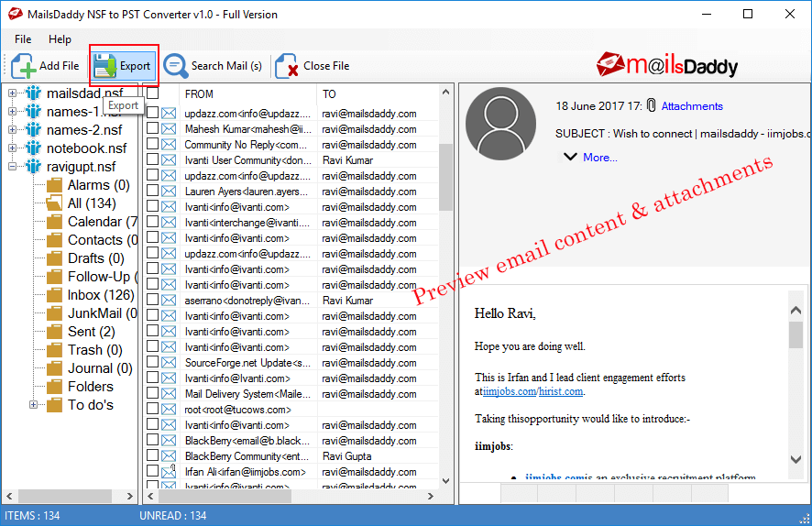This screenshot has width=812, height=526.
Task: Click envelope icon of Mahesh Kumar email
Action: 169,129
